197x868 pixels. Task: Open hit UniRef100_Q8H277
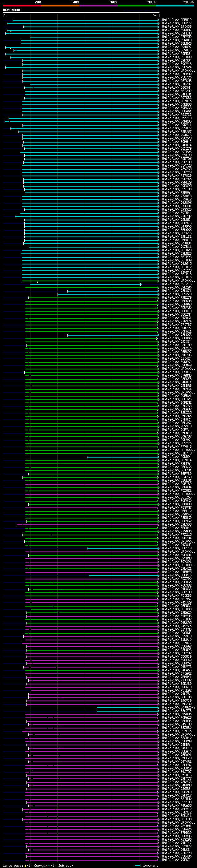[x=176, y=23]
